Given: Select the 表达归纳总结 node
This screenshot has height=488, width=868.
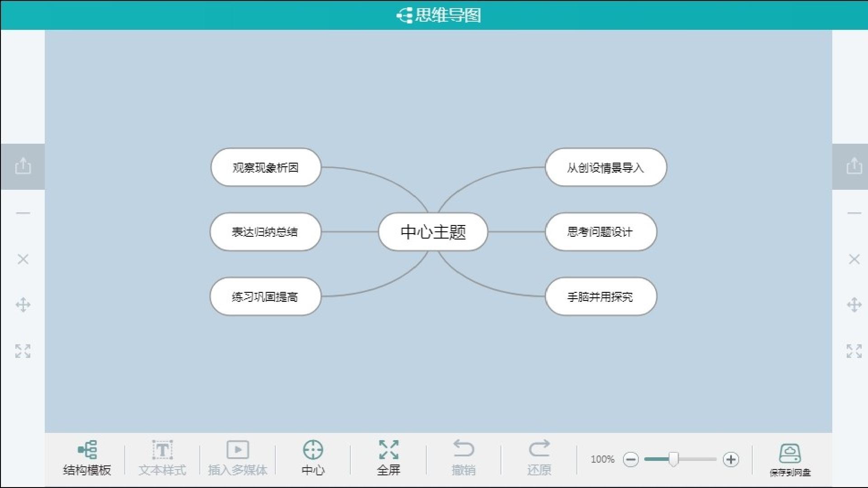Looking at the screenshot, I should pyautogui.click(x=265, y=232).
